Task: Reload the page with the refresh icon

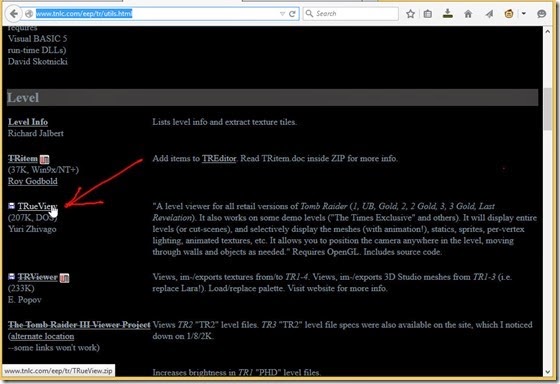Action: coord(292,14)
